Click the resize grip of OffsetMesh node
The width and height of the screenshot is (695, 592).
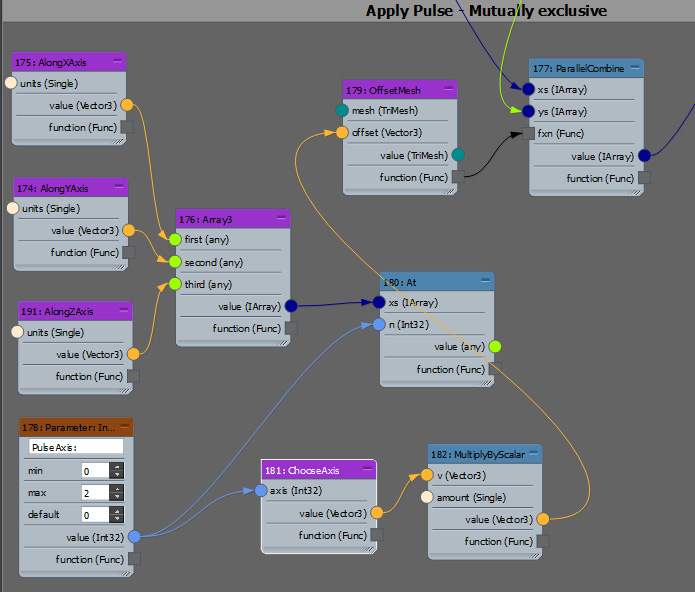point(449,191)
